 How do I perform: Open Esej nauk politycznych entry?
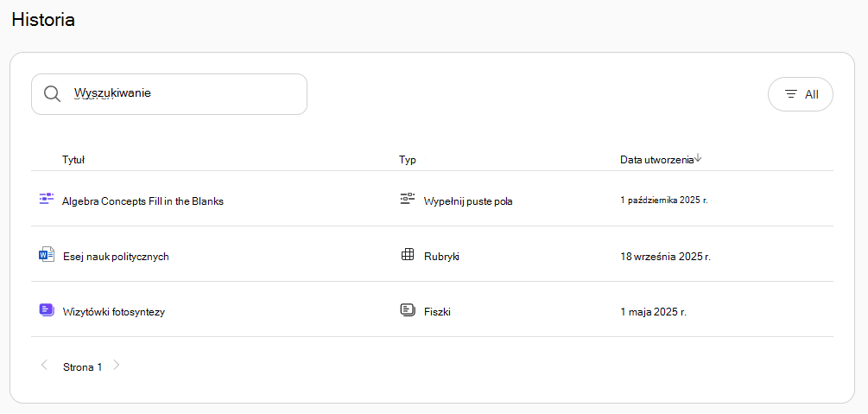pyautogui.click(x=116, y=257)
